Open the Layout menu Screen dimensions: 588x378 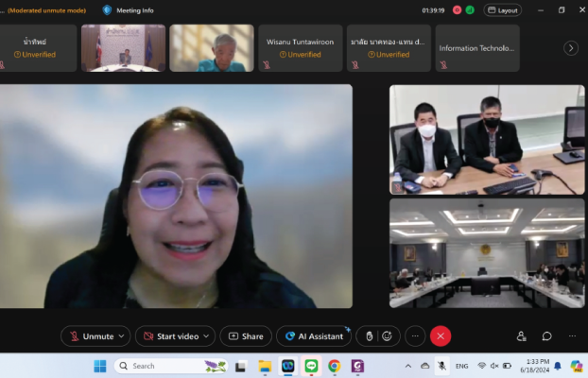502,10
